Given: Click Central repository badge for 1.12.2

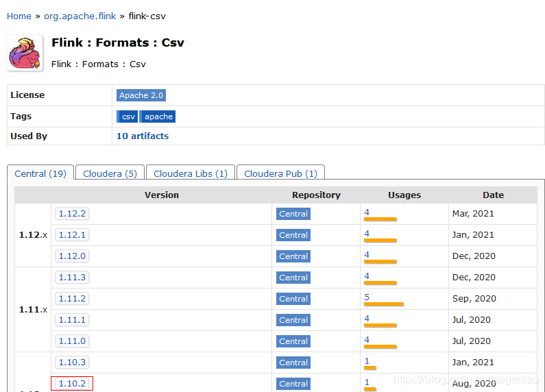Looking at the screenshot, I should pyautogui.click(x=293, y=214).
